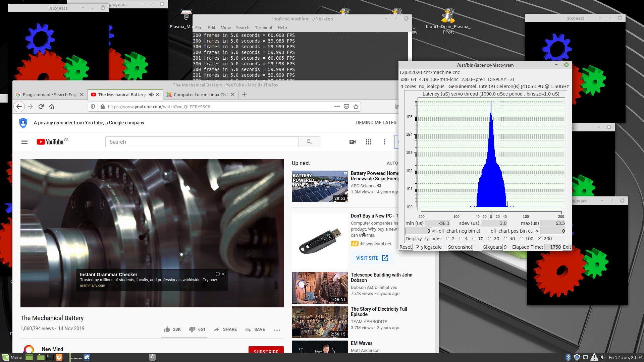The width and height of the screenshot is (644, 362).
Task: Close the Instant Grammar Checker ad overlay
Action: [223, 274]
